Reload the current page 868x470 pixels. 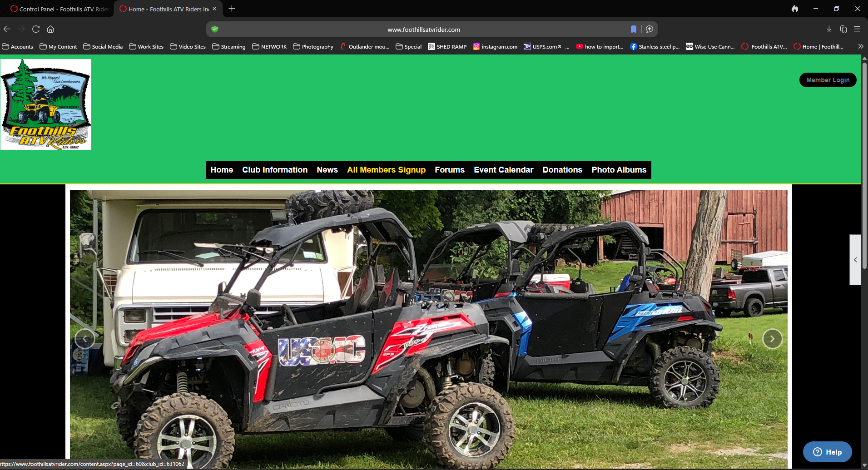tap(36, 29)
